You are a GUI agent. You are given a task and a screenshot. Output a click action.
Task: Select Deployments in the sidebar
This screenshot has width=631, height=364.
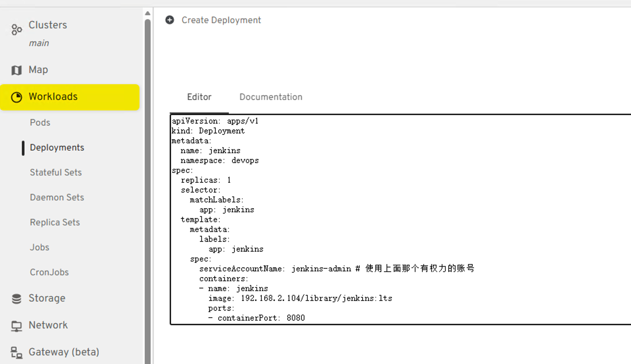click(57, 148)
